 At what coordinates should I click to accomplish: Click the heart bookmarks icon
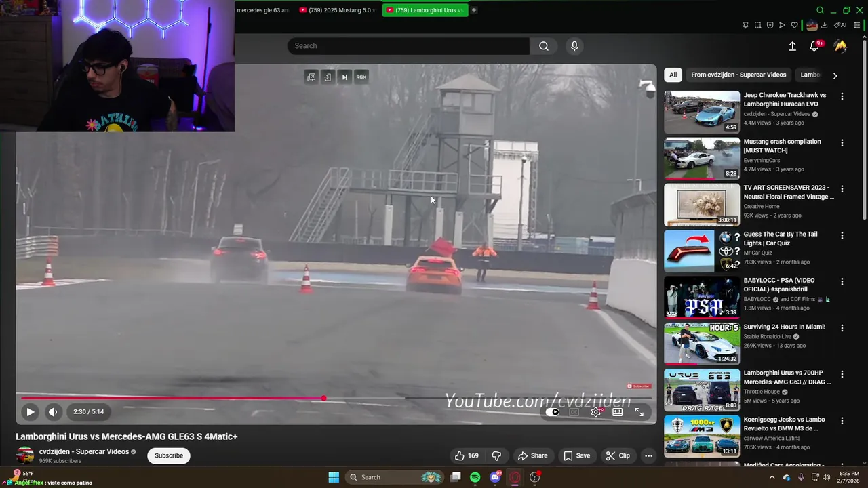tap(795, 25)
